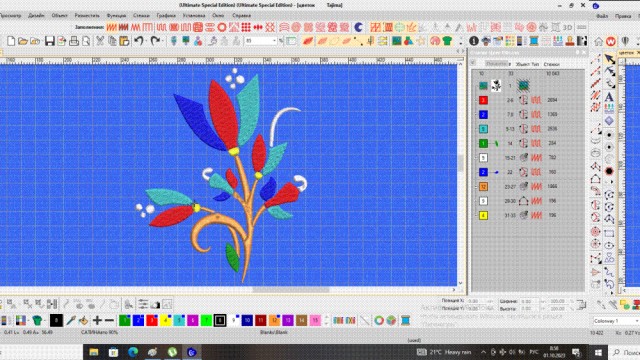This screenshot has height=360, width=640.
Task: Open the Стежки menu
Action: [141, 16]
